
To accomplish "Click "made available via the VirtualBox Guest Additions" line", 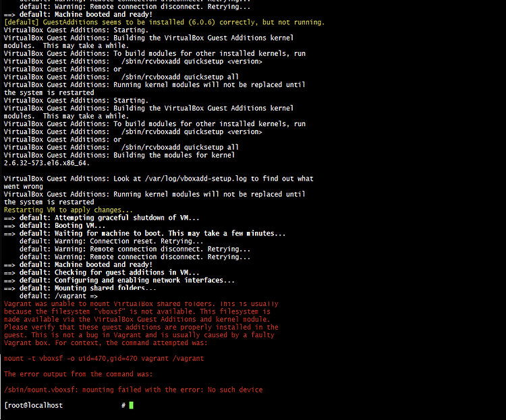I will pyautogui.click(x=137, y=320).
